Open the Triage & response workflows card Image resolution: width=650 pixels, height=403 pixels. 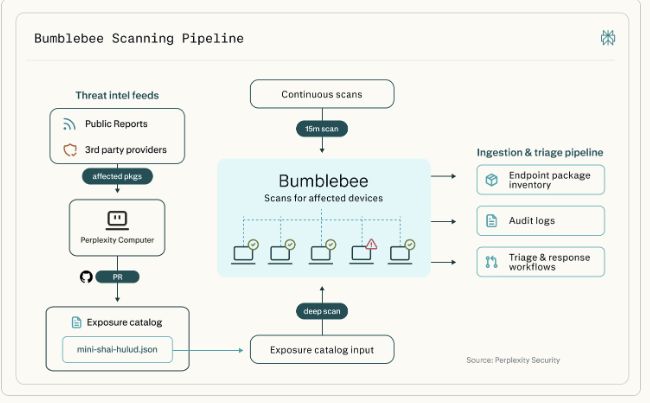pyautogui.click(x=541, y=262)
